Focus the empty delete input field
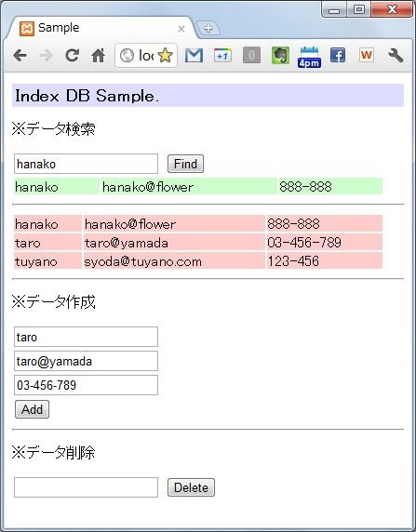Image resolution: width=416 pixels, height=532 pixels. point(86,487)
